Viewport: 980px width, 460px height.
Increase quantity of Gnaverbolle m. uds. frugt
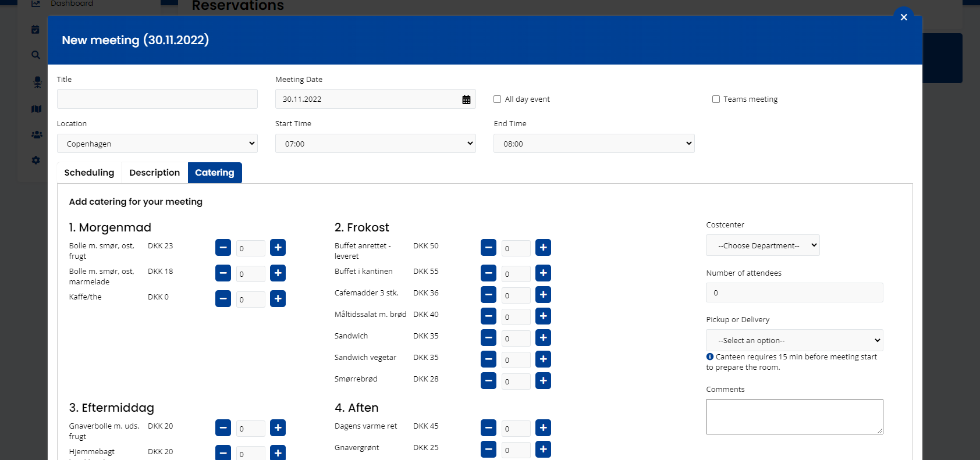278,428
